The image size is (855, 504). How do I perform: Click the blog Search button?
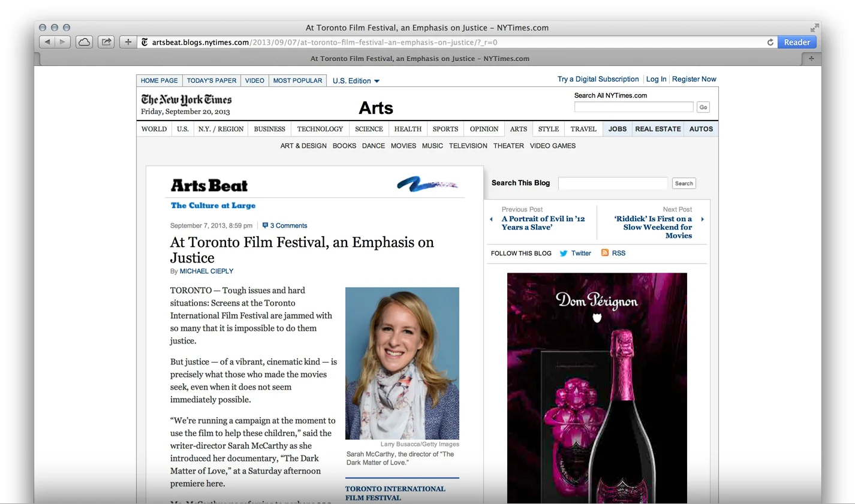[x=684, y=183]
